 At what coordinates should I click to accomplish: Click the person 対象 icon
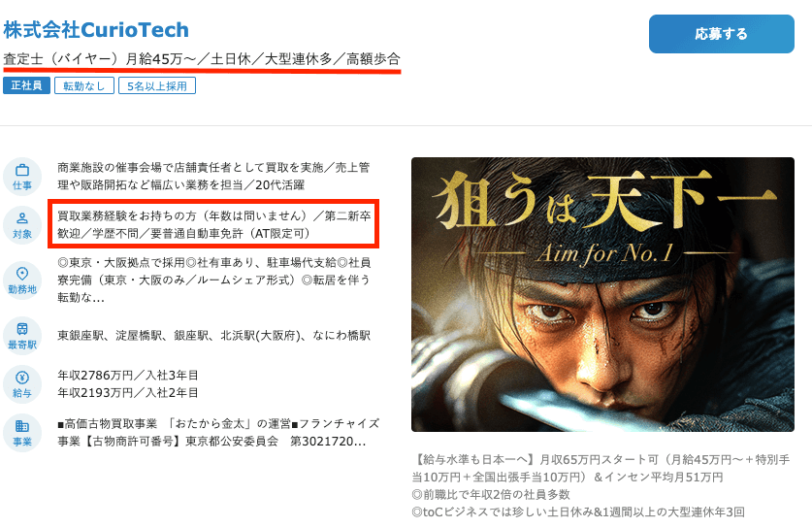[22, 225]
